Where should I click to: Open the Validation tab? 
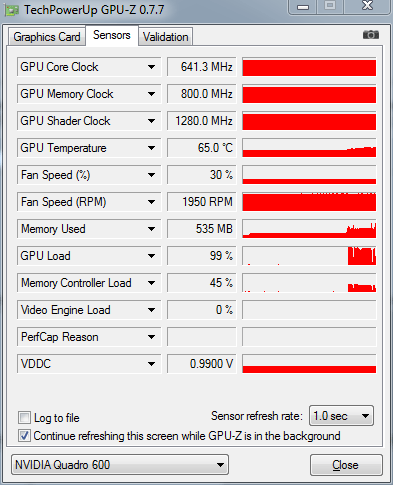pos(166,37)
